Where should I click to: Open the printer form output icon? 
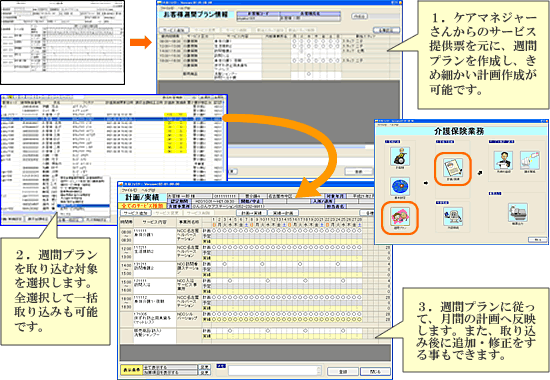(x=518, y=212)
